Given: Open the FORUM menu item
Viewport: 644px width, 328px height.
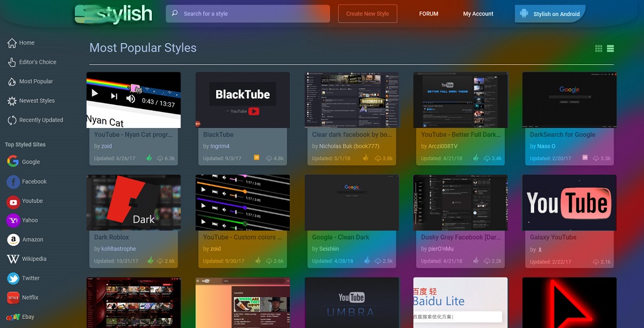Looking at the screenshot, I should [428, 14].
